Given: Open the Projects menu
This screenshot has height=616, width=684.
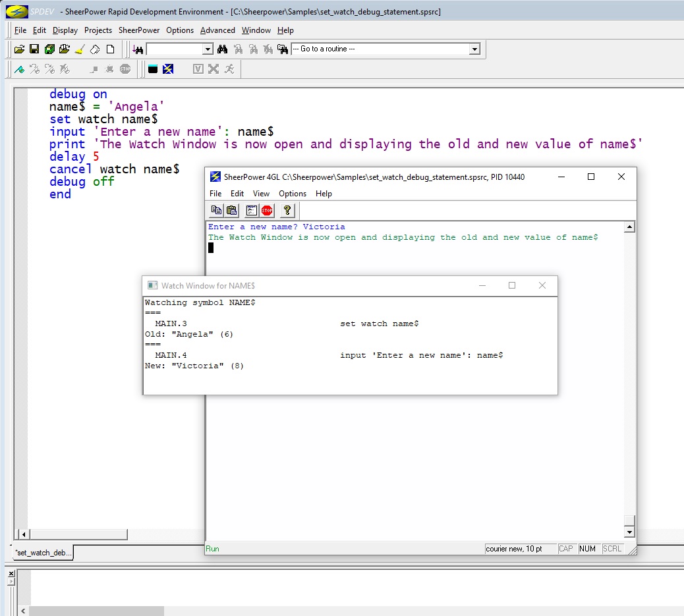Looking at the screenshot, I should coord(98,30).
